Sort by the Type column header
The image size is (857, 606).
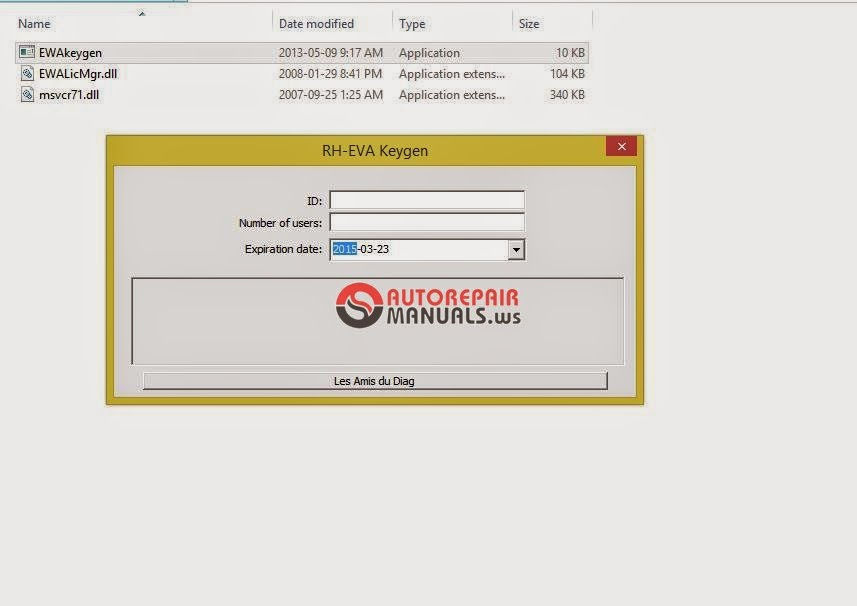[x=412, y=24]
